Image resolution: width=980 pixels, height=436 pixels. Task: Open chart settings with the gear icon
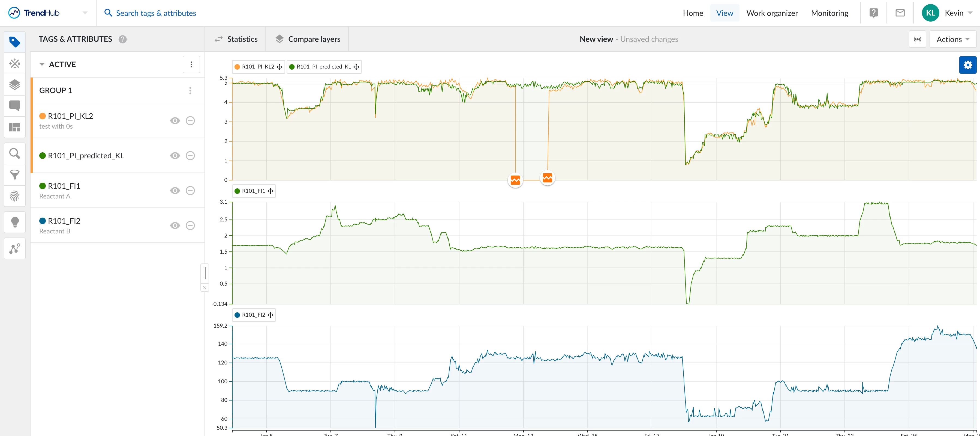tap(968, 65)
